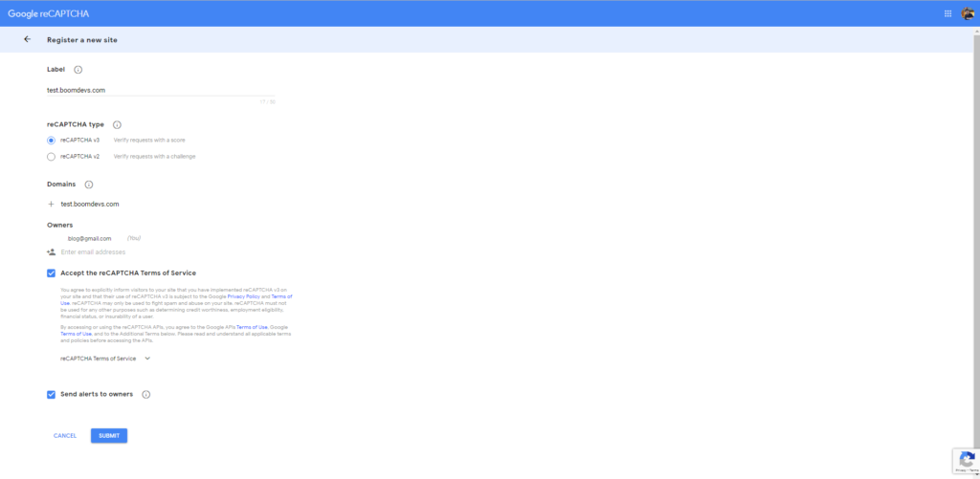Expand the reCAPTCHA Terms of Service section
The image size is (980, 479).
point(105,359)
